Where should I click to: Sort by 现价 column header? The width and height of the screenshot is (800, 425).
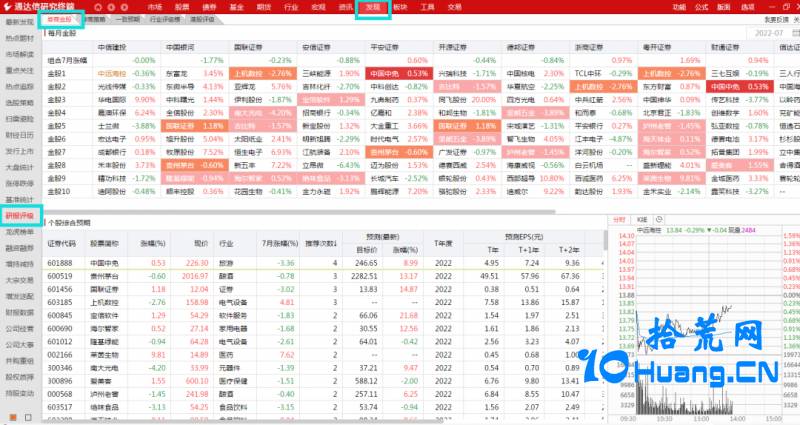pos(201,243)
